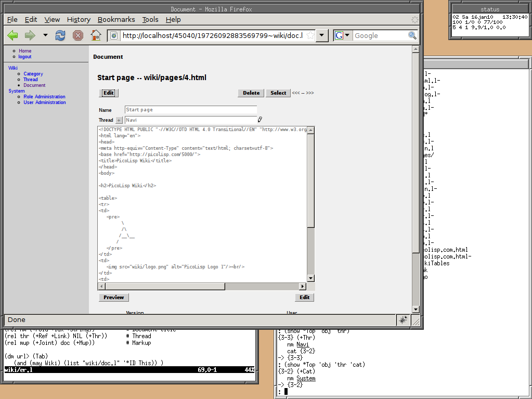The height and width of the screenshot is (399, 532).
Task: Click the Name field containing Start page
Action: pos(190,110)
